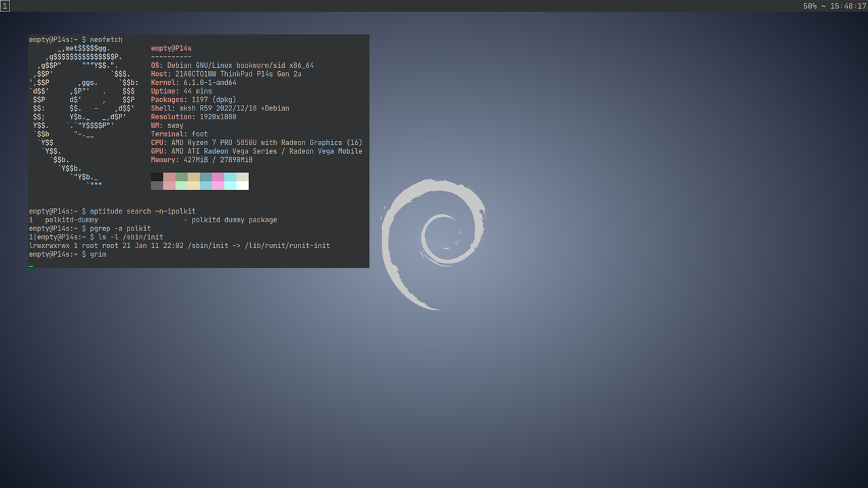Image resolution: width=868 pixels, height=488 pixels.
Task: Click the WM value 'sway'
Action: 176,125
